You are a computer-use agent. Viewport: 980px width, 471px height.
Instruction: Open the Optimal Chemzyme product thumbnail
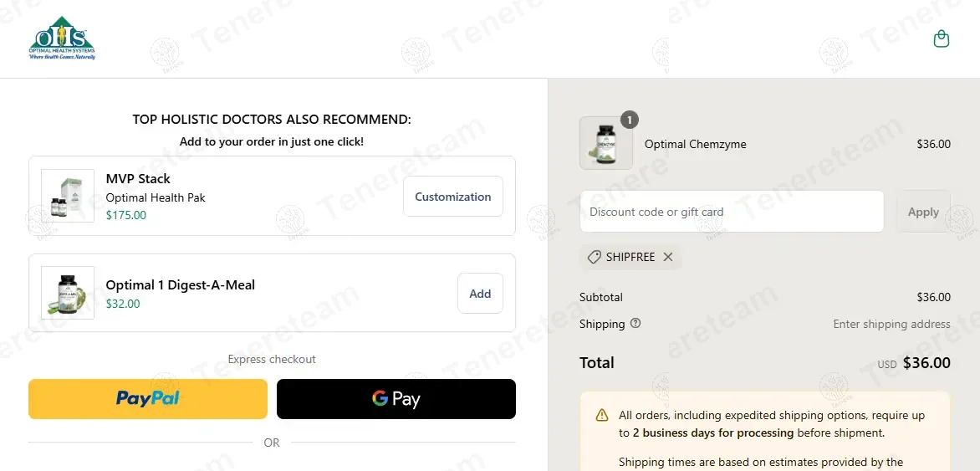point(605,143)
